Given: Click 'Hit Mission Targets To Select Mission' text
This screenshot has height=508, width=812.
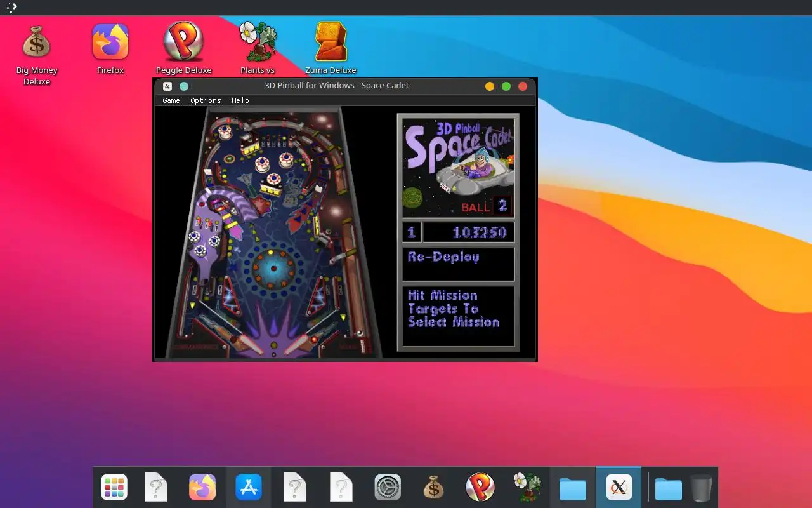Looking at the screenshot, I should [x=454, y=309].
